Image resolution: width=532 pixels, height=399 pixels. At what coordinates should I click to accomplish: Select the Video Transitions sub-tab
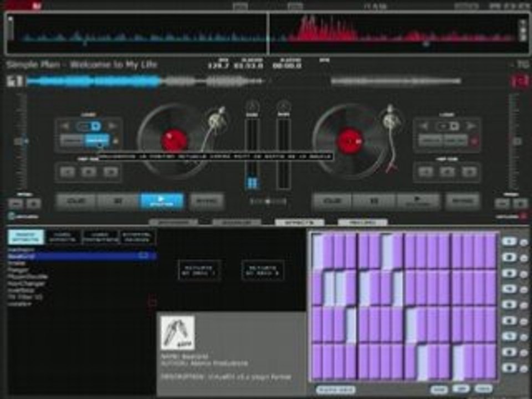pos(100,237)
